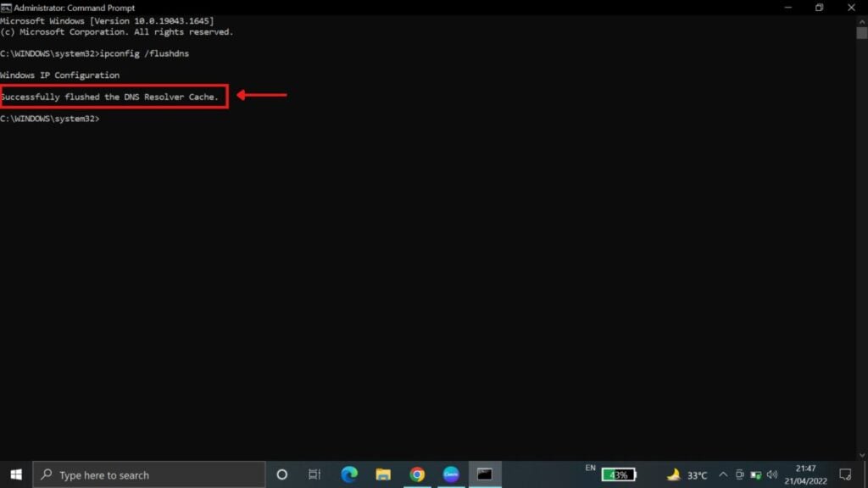Open File Explorer from the taskbar

point(383,474)
